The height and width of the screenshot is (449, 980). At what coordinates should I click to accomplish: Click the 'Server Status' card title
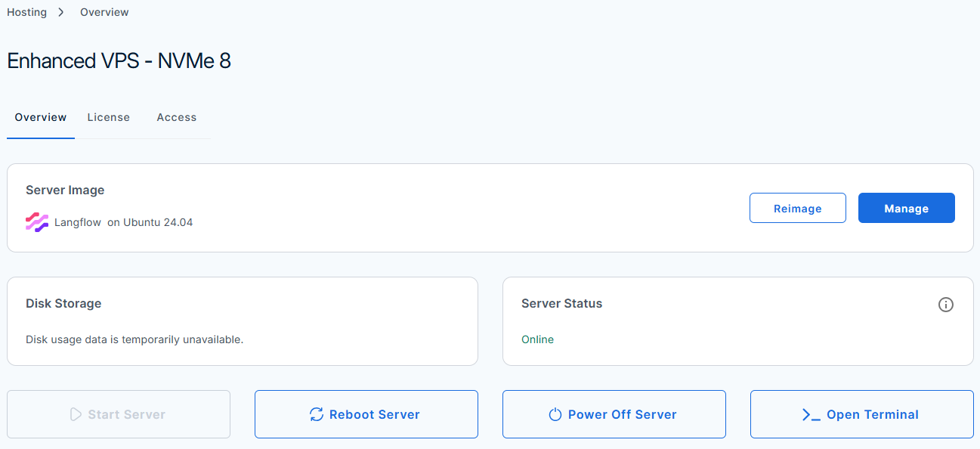(x=562, y=303)
